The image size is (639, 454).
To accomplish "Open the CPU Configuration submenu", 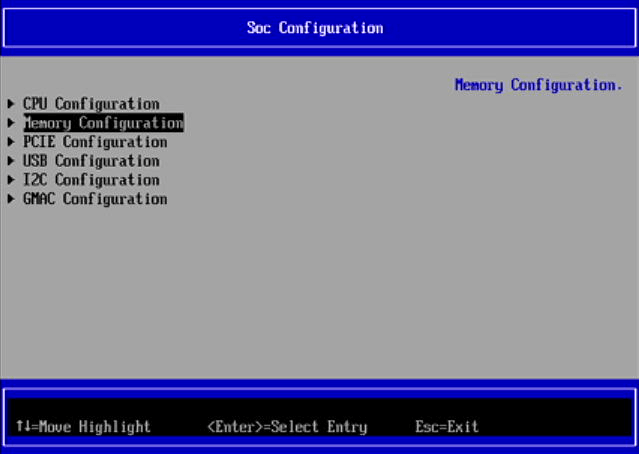I will click(91, 104).
